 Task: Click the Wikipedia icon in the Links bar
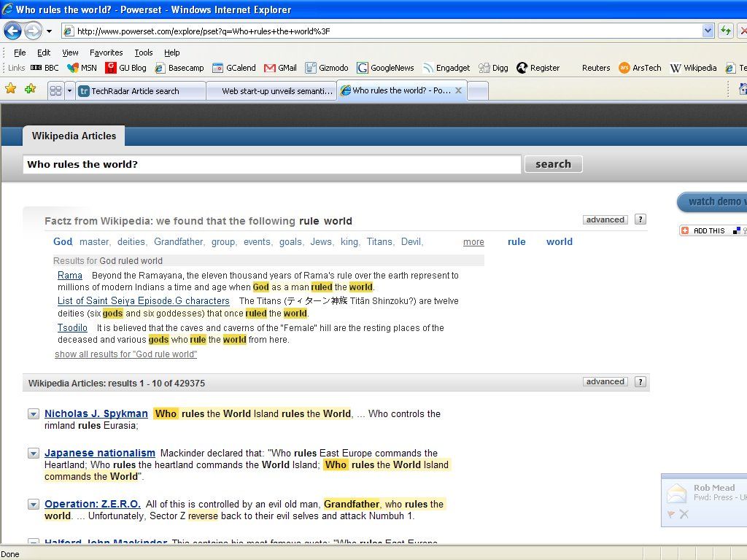676,67
